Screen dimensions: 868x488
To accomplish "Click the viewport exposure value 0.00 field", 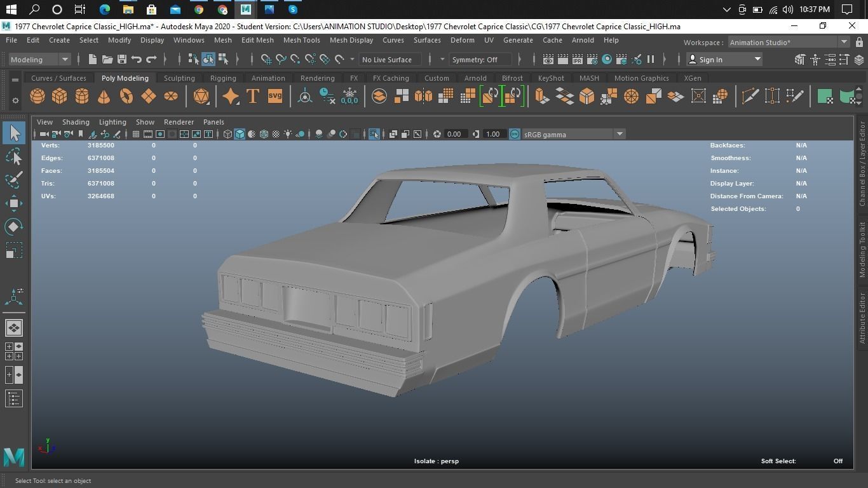I will point(455,134).
